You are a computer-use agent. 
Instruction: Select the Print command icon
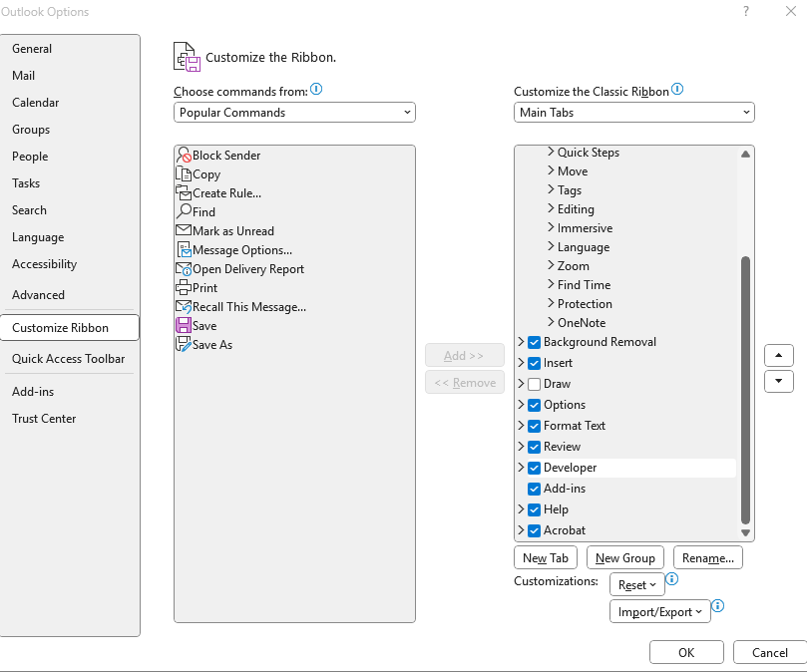coord(185,287)
